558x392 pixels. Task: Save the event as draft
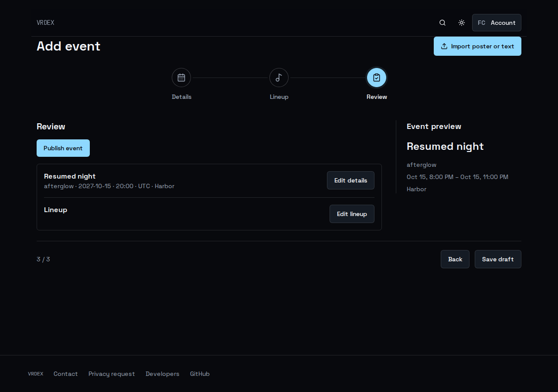pyautogui.click(x=498, y=259)
